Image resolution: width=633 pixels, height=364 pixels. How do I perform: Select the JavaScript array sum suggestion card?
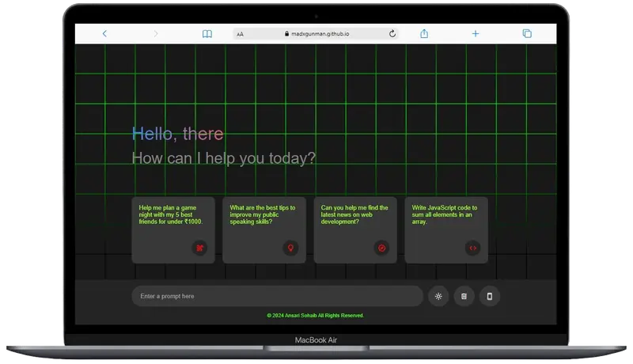[446, 230]
